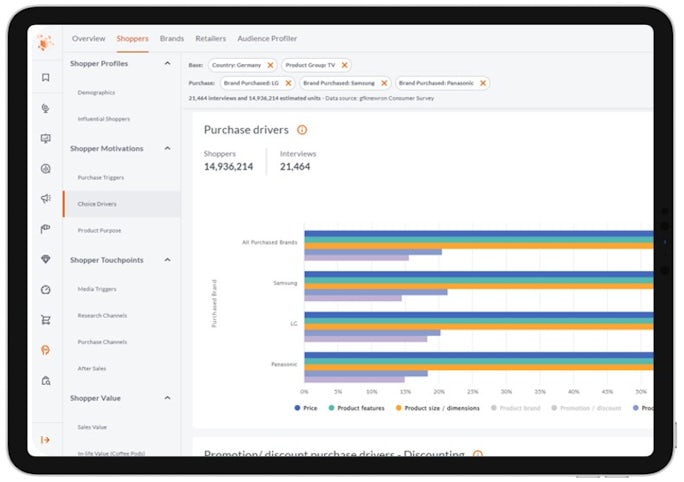
Task: Go to Research Channels page
Action: 103,315
